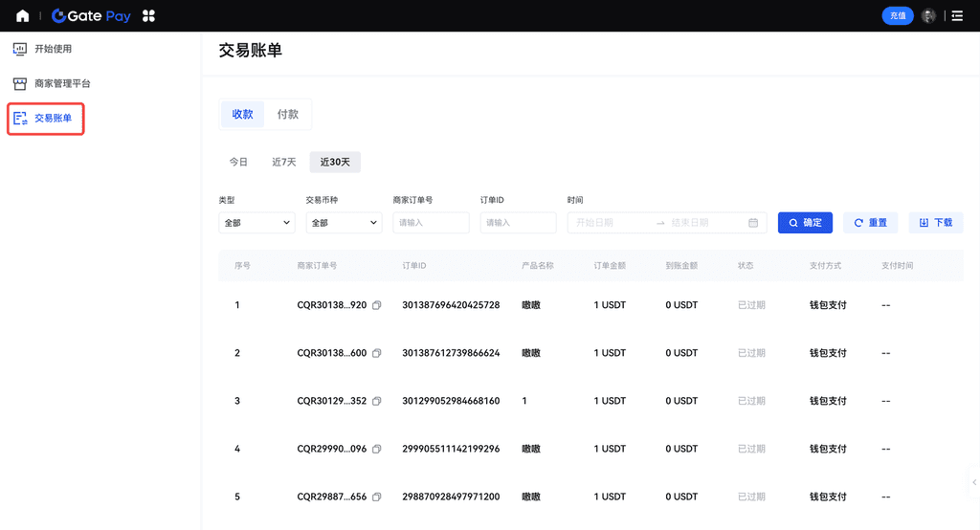Open the 交易币种 dropdown
This screenshot has width=980, height=530.
coord(344,223)
